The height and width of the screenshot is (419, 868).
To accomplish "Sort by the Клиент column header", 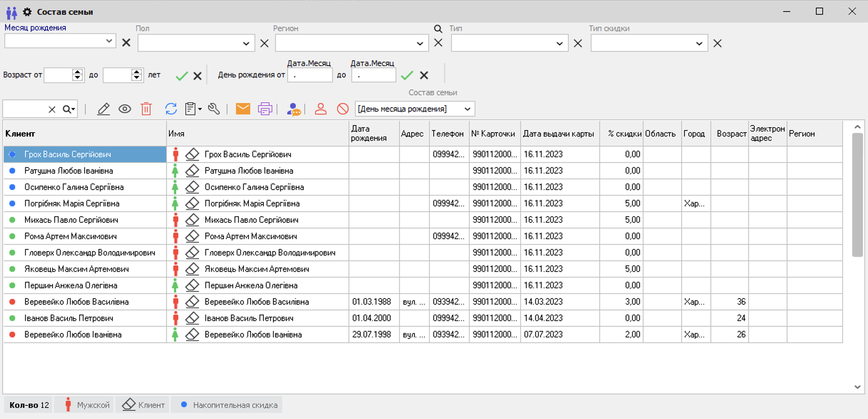I will [85, 134].
